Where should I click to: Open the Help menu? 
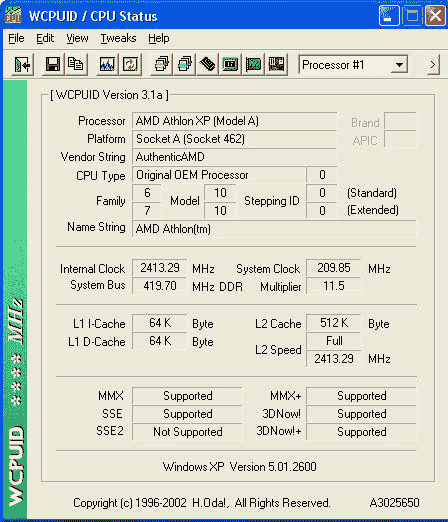pyautogui.click(x=159, y=38)
